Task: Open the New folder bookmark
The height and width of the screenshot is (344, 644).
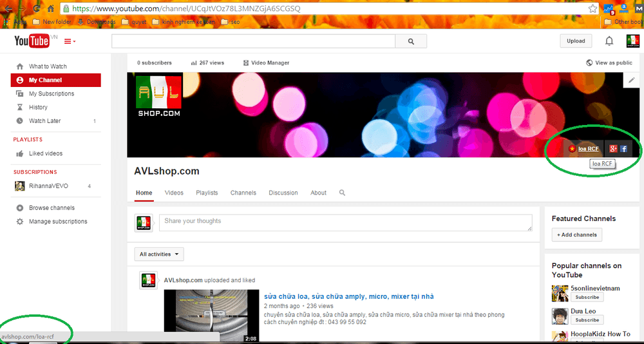Action: [x=52, y=22]
